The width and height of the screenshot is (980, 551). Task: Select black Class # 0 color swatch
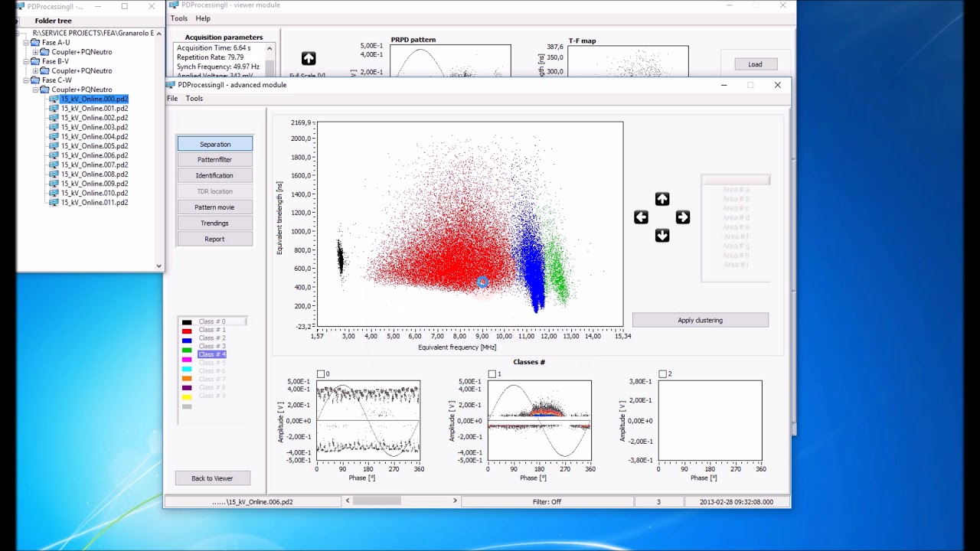(187, 322)
